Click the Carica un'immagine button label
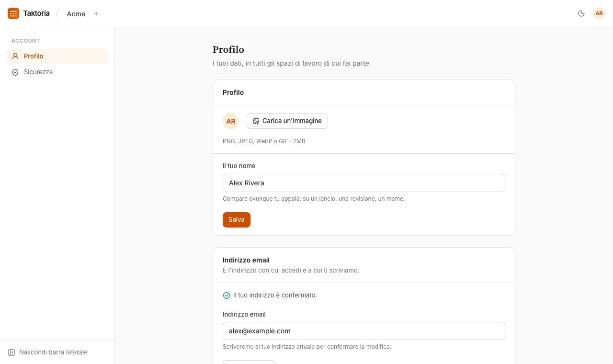Viewport: 613px width, 364px height. coord(292,121)
